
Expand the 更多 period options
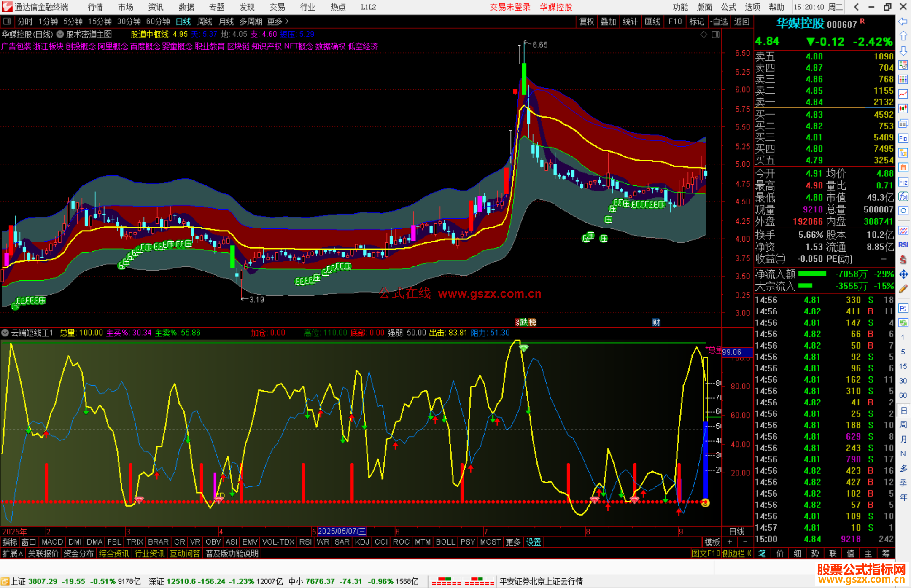click(x=278, y=21)
